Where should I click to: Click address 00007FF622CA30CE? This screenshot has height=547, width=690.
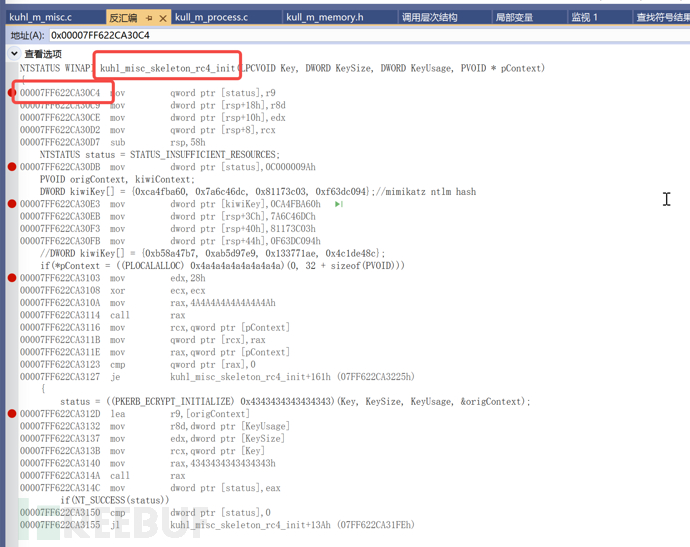(60, 117)
